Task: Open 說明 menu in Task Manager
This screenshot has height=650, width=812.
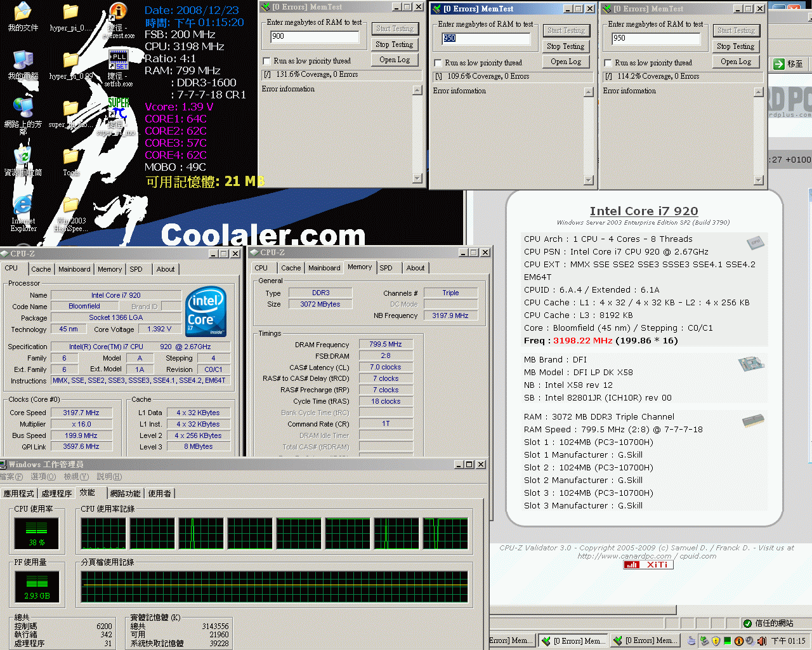Action: [x=109, y=477]
